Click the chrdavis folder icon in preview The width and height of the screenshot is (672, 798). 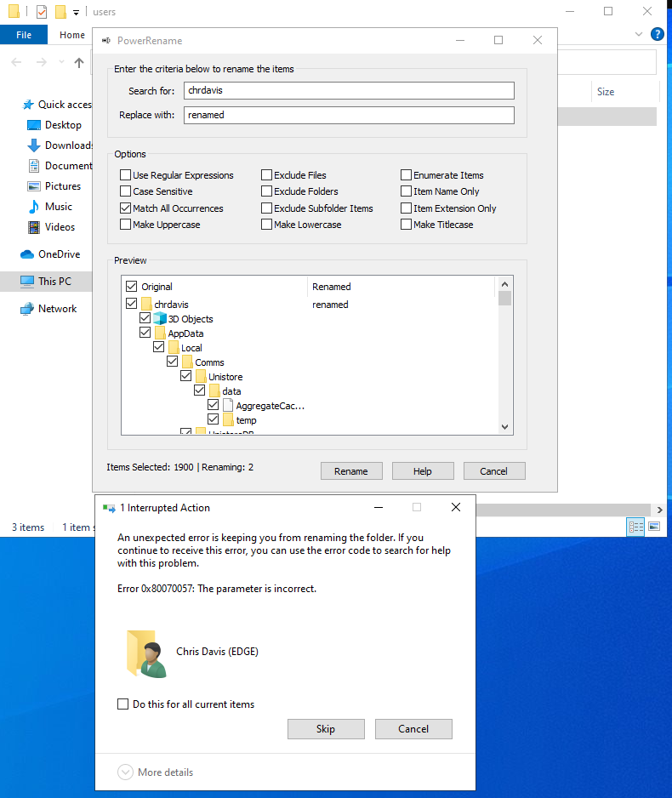[146, 305]
